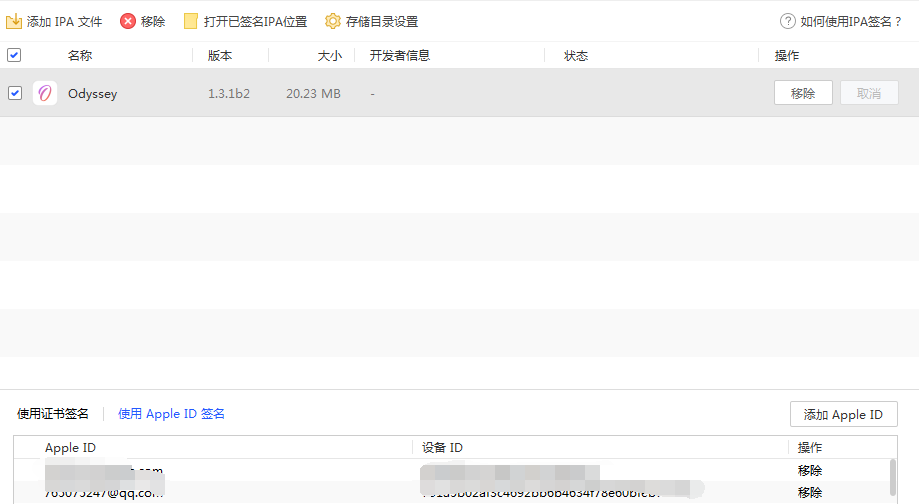Click 状态 column header
This screenshot has width=919, height=504.
point(576,56)
